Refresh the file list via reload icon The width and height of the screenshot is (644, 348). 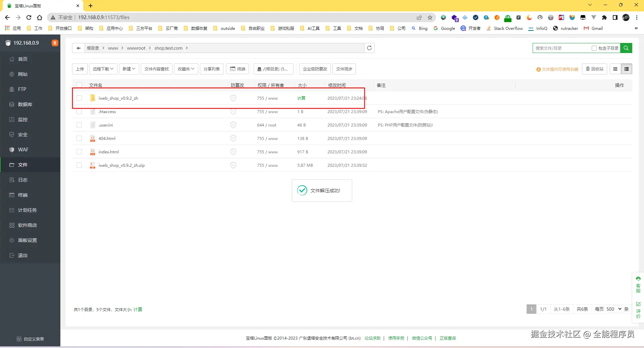coord(369,48)
